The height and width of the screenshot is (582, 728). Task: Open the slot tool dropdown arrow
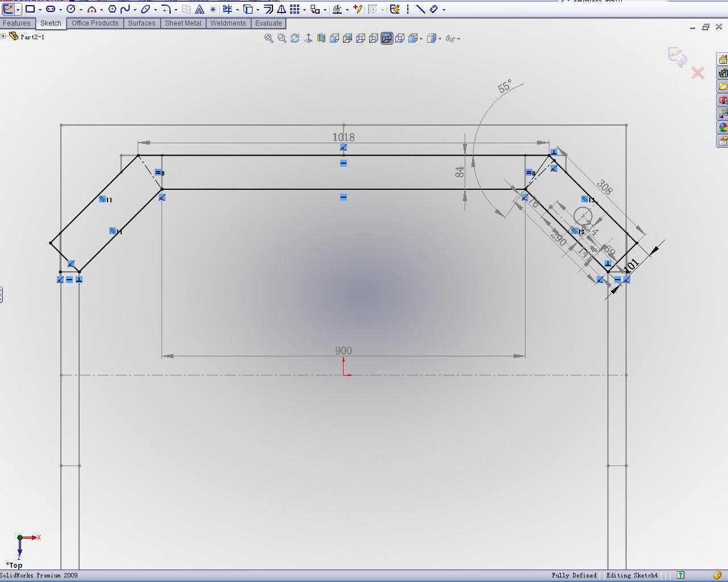(x=60, y=10)
